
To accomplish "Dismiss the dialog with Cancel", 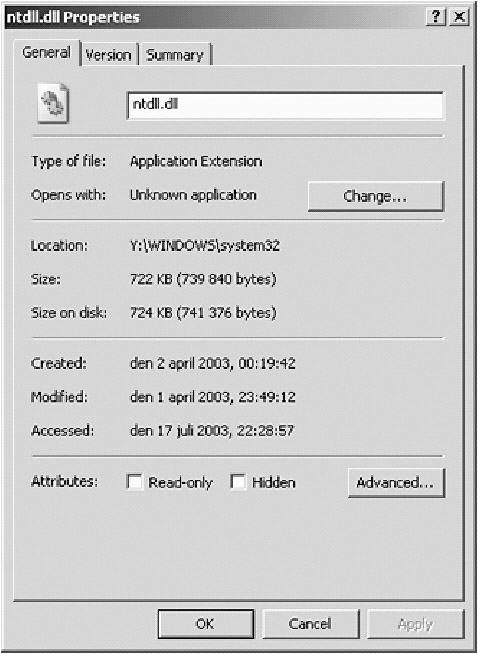I will [x=310, y=624].
